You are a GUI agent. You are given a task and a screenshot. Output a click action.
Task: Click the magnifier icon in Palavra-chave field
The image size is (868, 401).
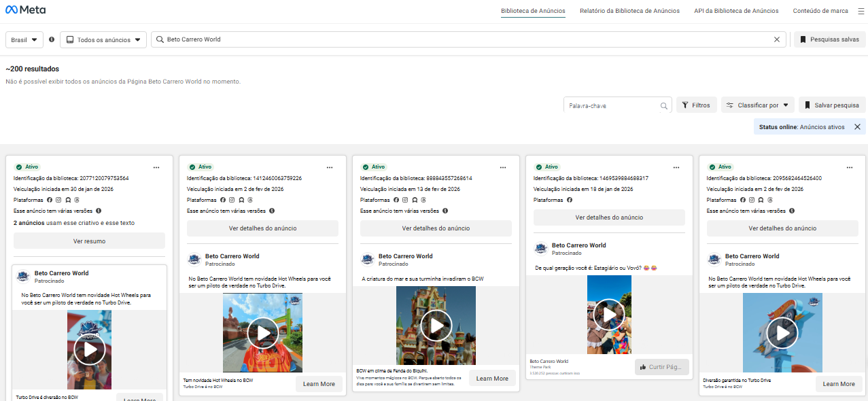tap(664, 106)
